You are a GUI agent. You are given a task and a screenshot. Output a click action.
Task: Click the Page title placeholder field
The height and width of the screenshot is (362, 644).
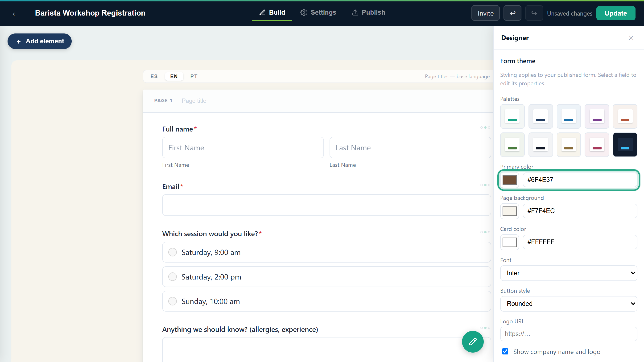[x=194, y=101]
